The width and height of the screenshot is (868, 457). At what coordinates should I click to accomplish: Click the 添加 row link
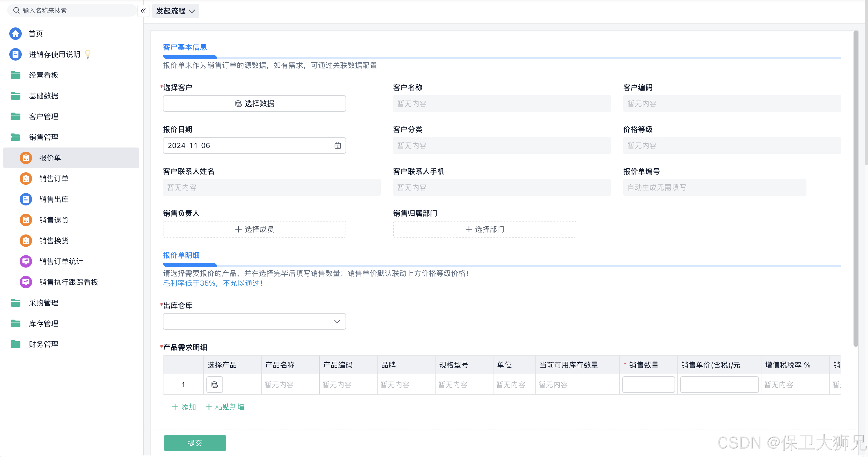tap(184, 407)
